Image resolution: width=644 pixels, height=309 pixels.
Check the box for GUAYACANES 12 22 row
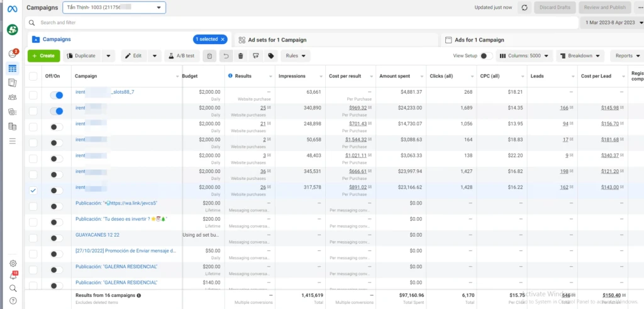(x=33, y=239)
